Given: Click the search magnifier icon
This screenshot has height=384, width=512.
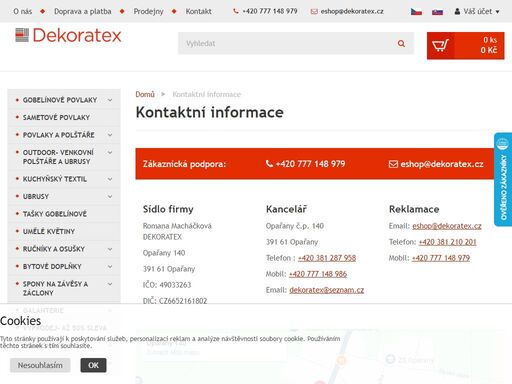Looking at the screenshot, I should click(x=401, y=43).
